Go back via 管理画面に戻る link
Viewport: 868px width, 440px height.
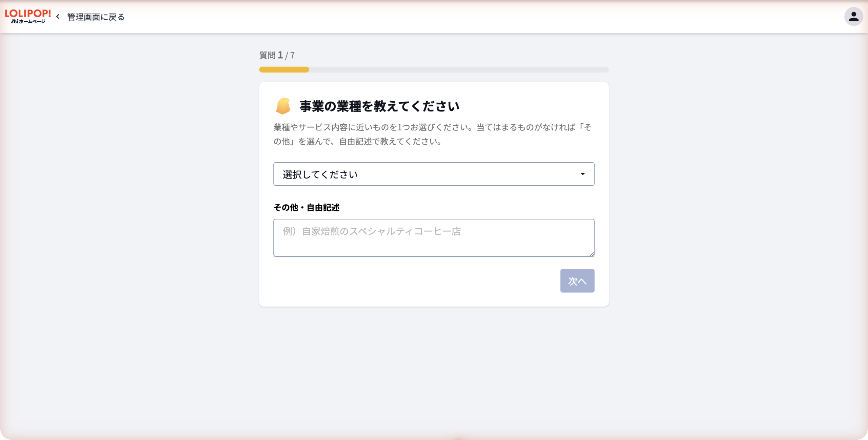point(96,17)
